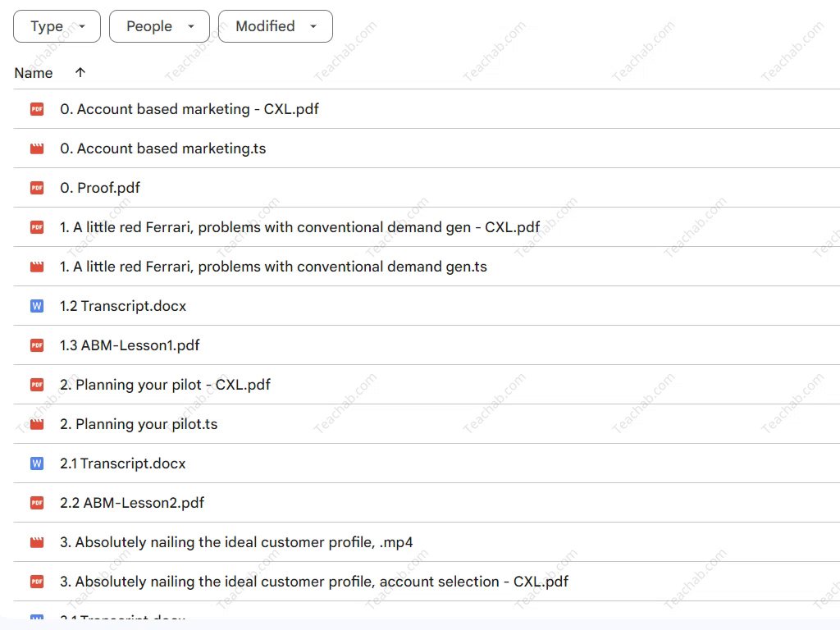Open the account selection - CXL.pdf file
The width and height of the screenshot is (840, 630).
[x=314, y=582]
